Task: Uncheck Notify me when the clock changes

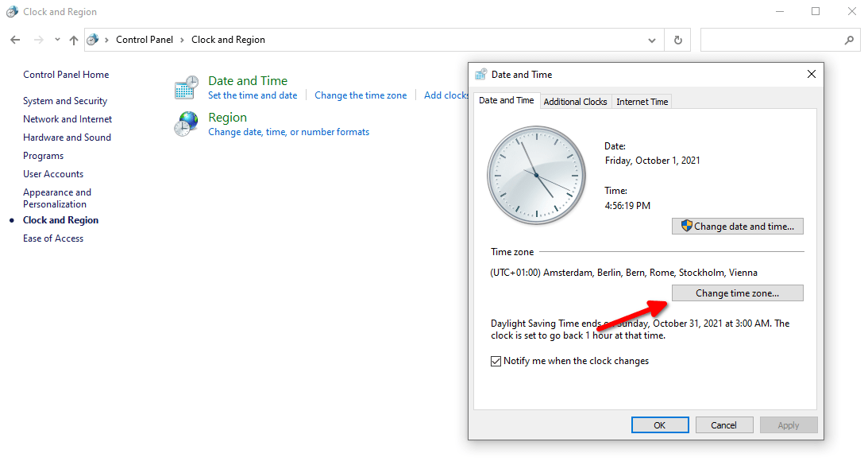Action: click(x=496, y=361)
